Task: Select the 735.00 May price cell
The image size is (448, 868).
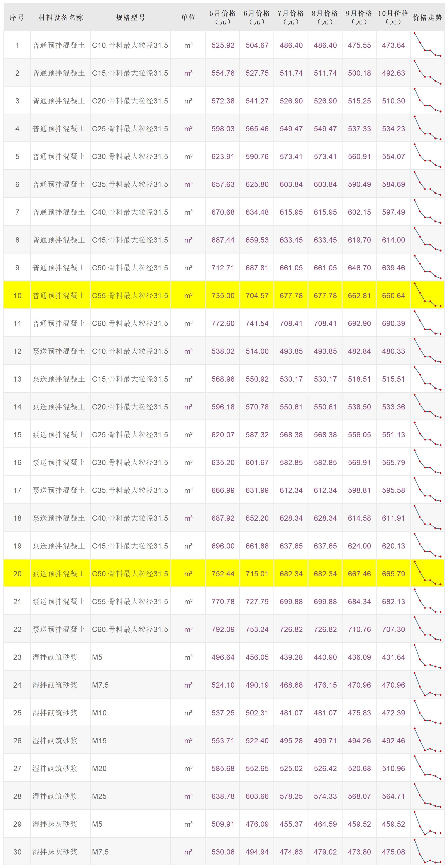Action: pos(223,295)
